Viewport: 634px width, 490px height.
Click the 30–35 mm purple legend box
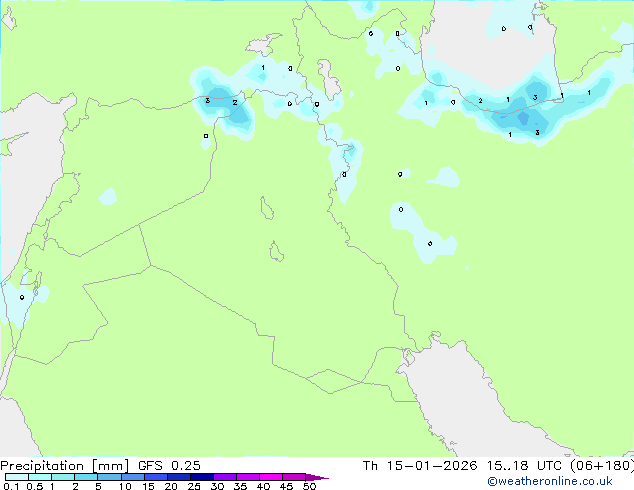(x=225, y=477)
